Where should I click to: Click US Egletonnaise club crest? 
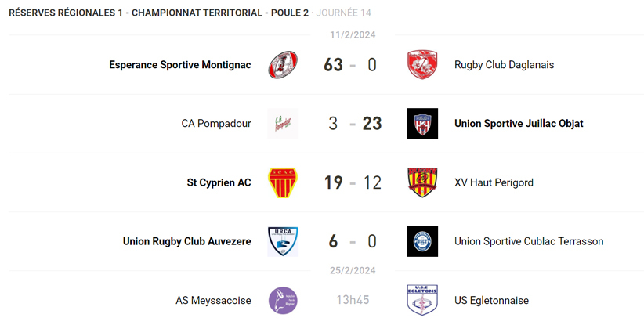pyautogui.click(x=422, y=300)
